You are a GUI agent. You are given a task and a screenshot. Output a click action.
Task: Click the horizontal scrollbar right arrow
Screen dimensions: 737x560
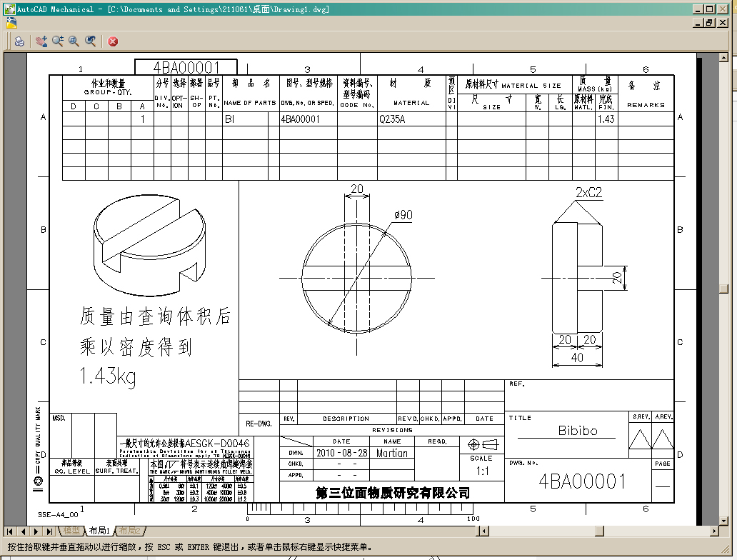714,531
